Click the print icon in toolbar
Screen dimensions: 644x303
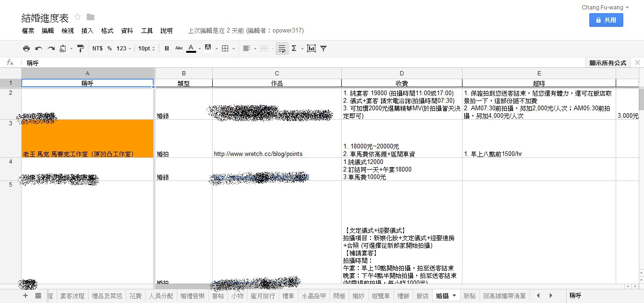pos(26,49)
